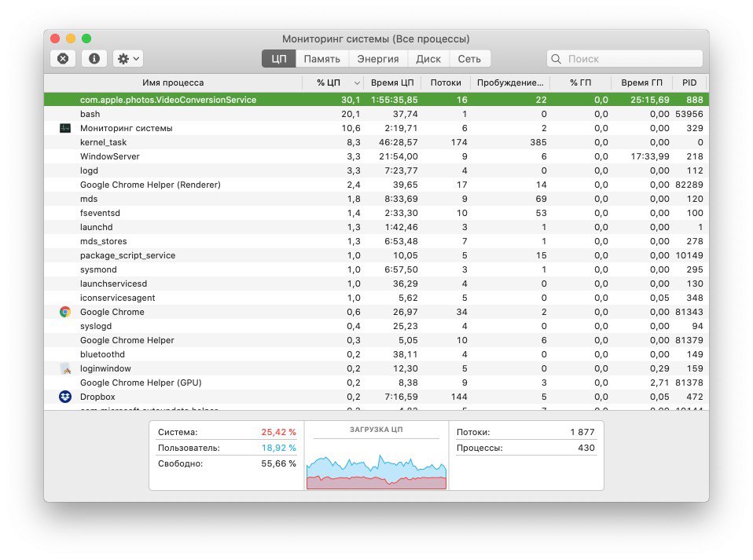Select the com.apple.photos.VideoConversionService process row
Viewport: 753px width, 560px height.
376,100
